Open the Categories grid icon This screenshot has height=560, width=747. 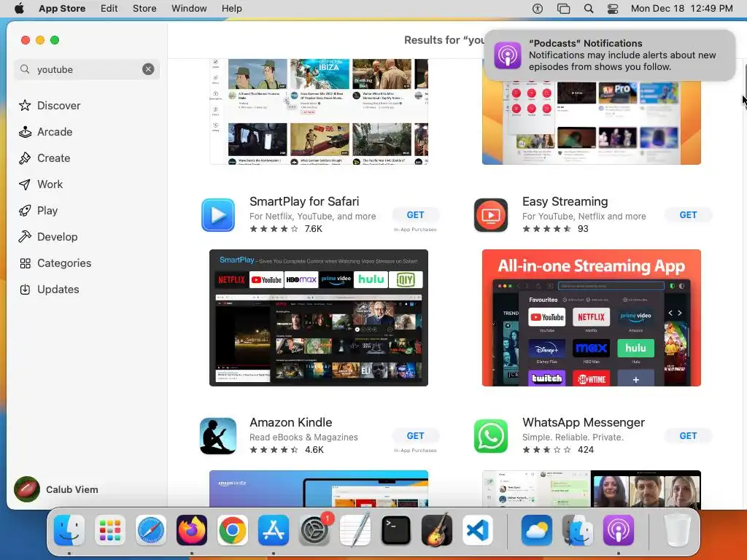(x=25, y=262)
